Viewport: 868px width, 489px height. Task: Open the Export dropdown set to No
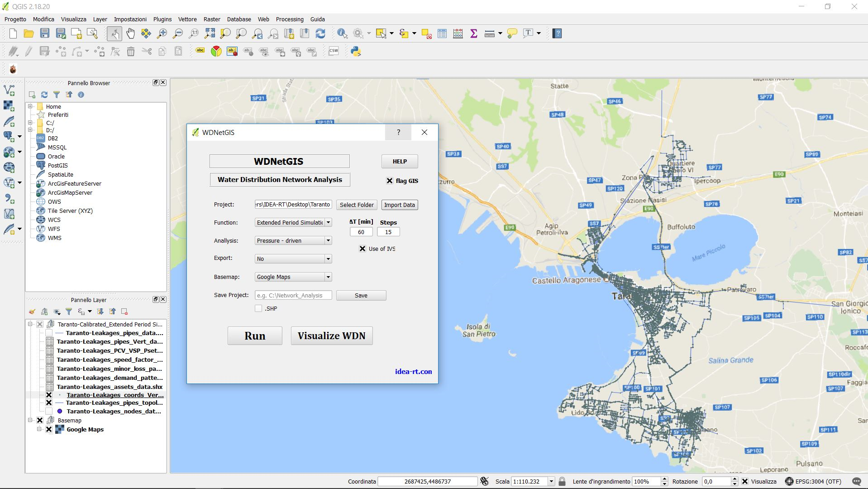click(293, 259)
